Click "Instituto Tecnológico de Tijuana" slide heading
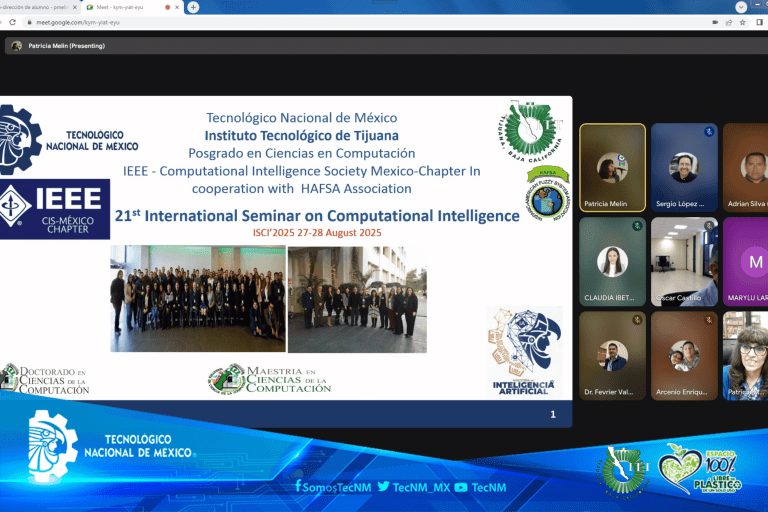The height and width of the screenshot is (512, 768). [x=301, y=136]
